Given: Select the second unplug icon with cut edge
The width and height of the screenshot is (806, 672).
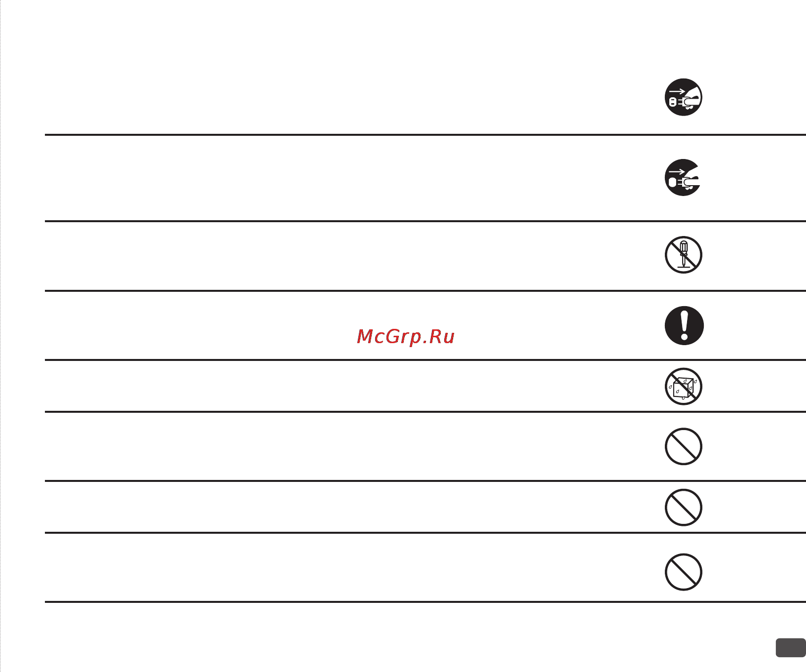Looking at the screenshot, I should (x=683, y=178).
